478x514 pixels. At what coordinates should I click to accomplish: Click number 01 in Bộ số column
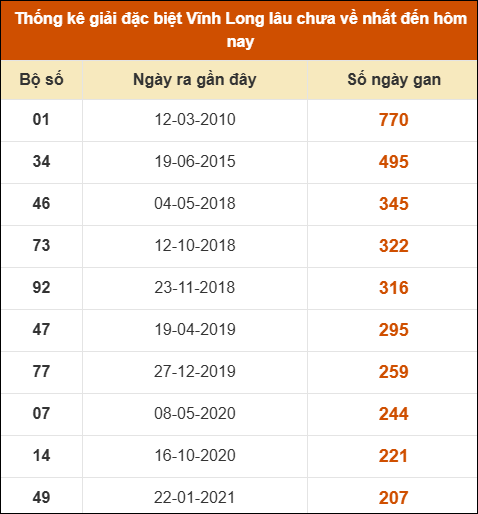41,120
